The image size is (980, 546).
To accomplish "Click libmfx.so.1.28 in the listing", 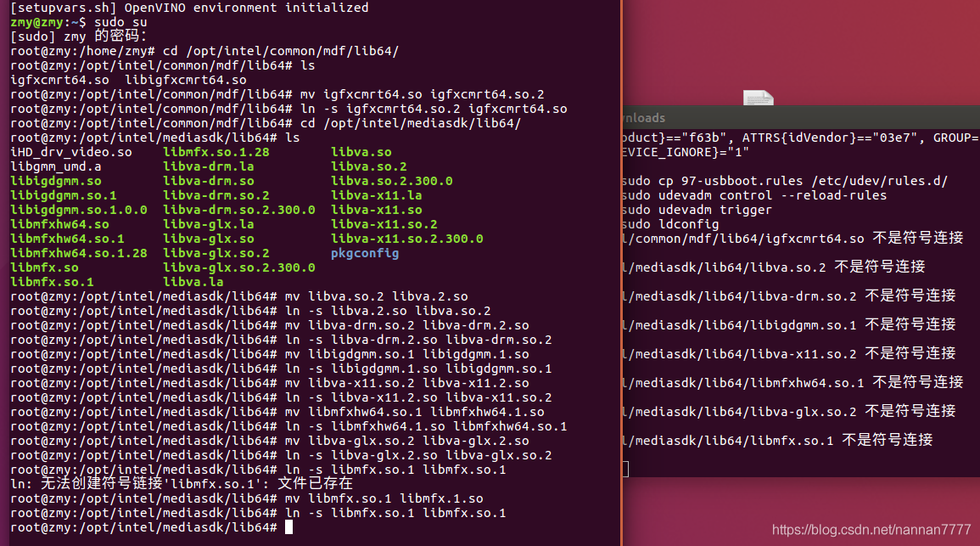I will 216,152.
